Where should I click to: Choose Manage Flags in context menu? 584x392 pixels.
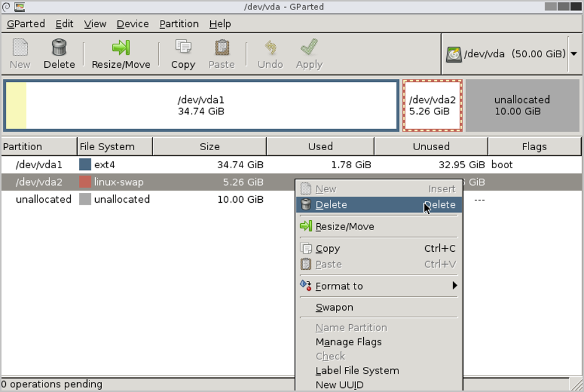point(349,342)
